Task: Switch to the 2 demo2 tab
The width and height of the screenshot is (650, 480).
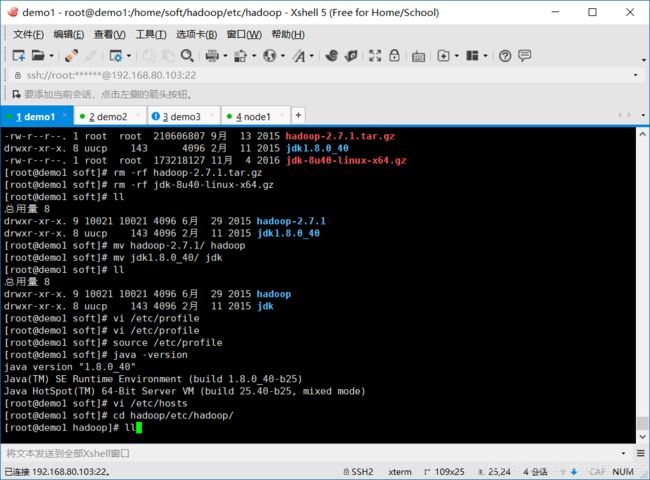Action: tap(108, 116)
